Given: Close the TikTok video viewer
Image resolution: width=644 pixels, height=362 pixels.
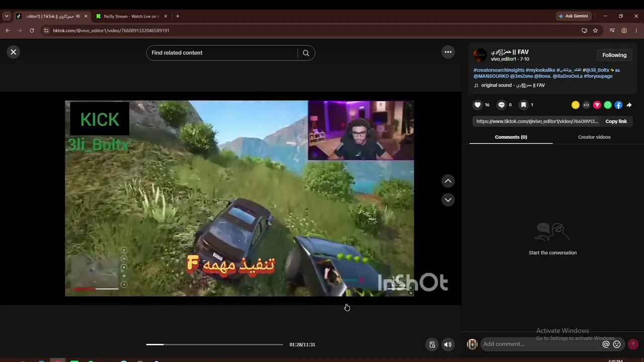Looking at the screenshot, I should [14, 52].
